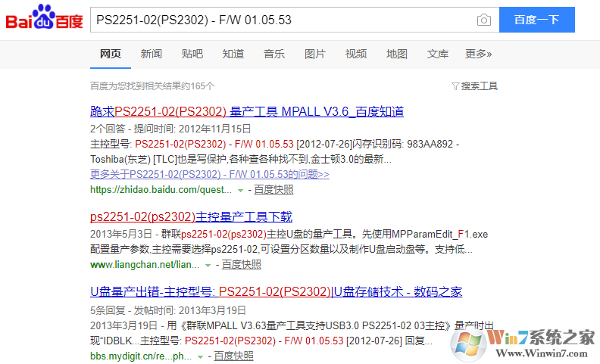Viewport: 600px width, 364px height.
Task: Click snippet line starting 2013年5月3日 - 群联
Action: (x=289, y=234)
